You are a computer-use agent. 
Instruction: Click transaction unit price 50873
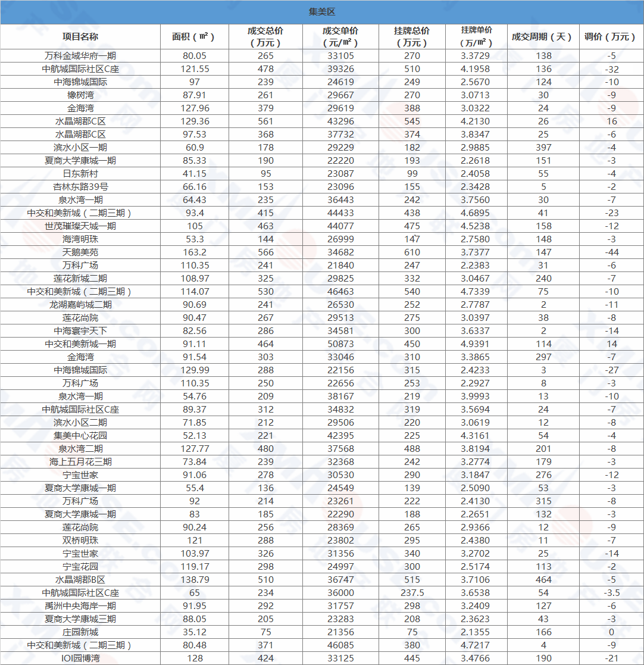(x=340, y=344)
